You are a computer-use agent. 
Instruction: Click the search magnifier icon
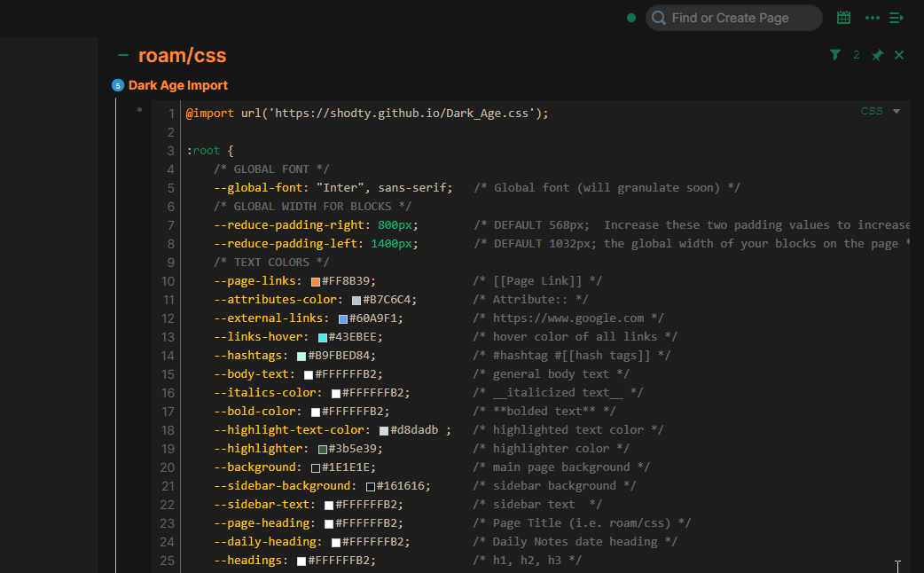(x=658, y=18)
